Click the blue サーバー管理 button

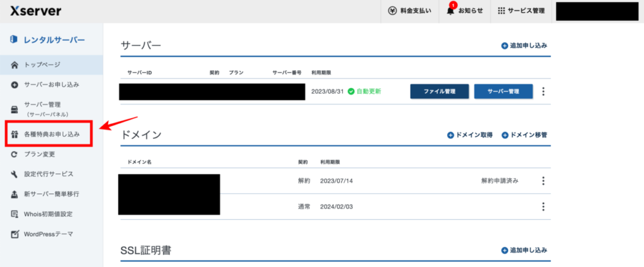(503, 92)
